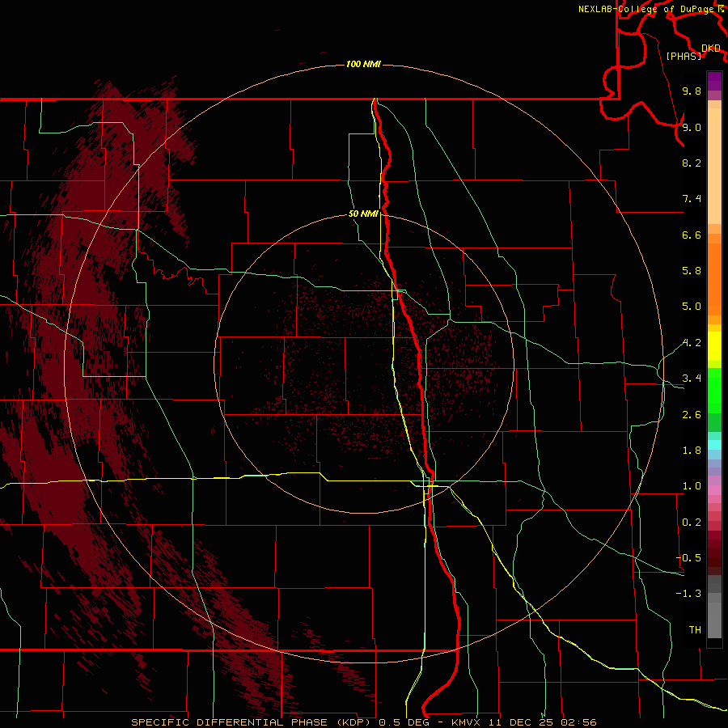This screenshot has height=728, width=728.
Task: Click the 1.0 value on the color scale
Action: 692,486
